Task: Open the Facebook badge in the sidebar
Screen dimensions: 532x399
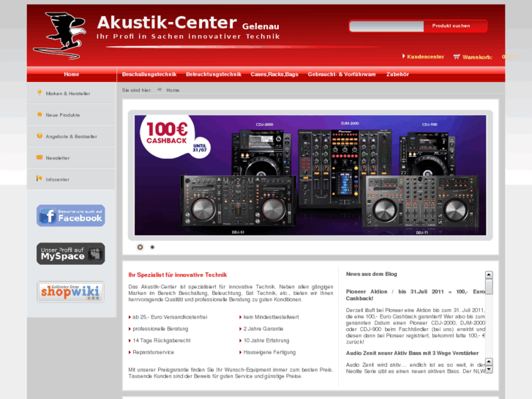Action: coord(70,216)
